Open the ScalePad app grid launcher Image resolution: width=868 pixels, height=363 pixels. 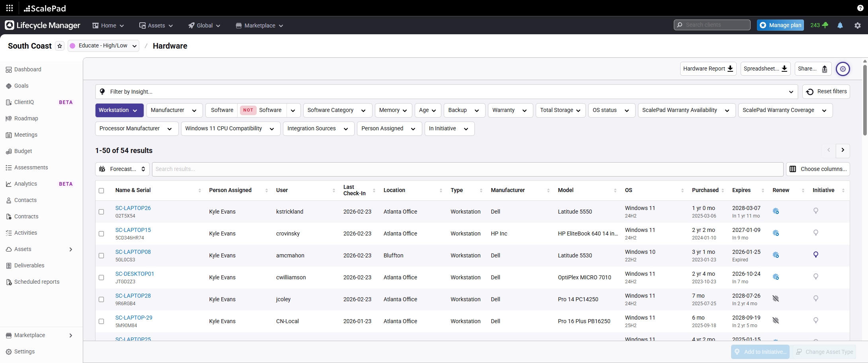tap(10, 8)
